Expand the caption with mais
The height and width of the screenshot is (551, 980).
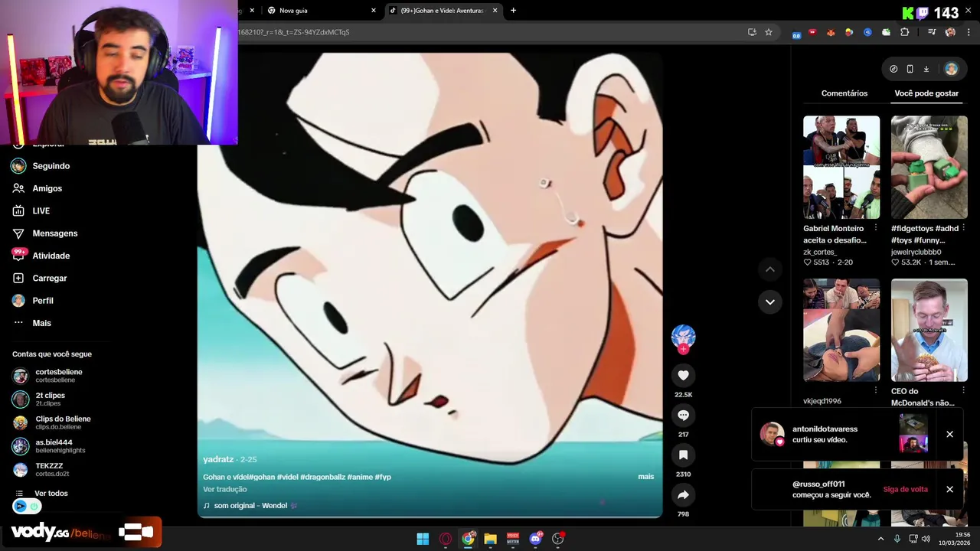click(646, 477)
